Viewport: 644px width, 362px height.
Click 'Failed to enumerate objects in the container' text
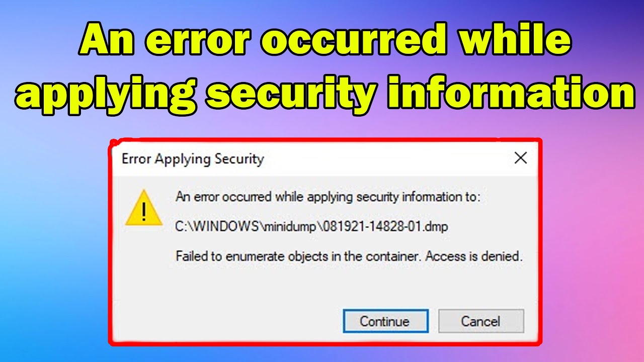click(x=298, y=256)
